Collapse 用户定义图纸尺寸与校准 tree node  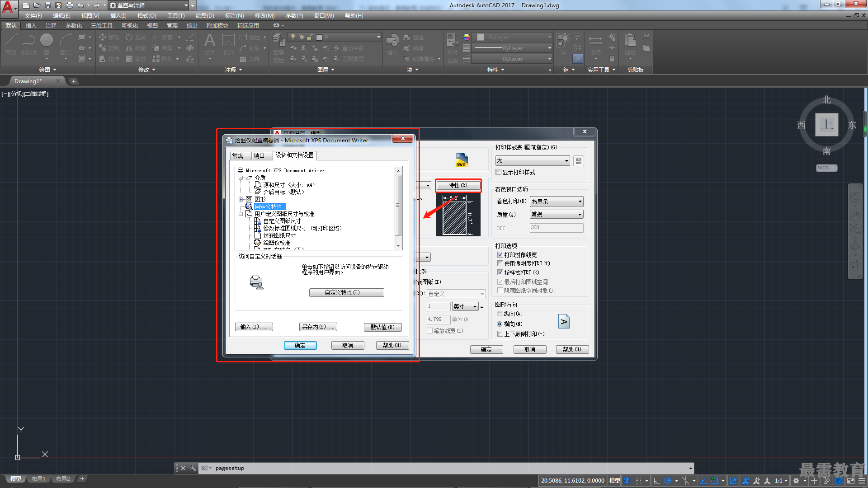(x=241, y=214)
